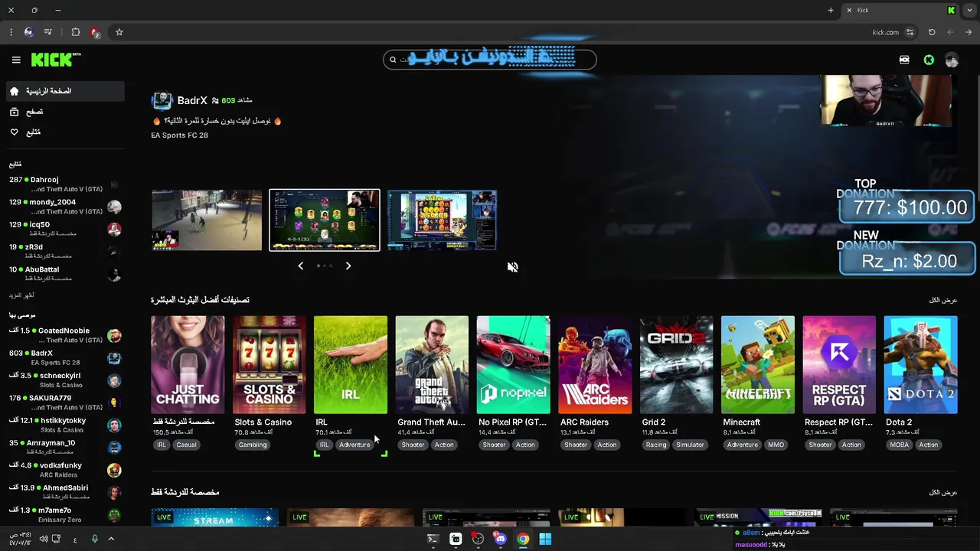Open Chrome profile avatar button
Screen dimensions: 980x551
(x=28, y=32)
